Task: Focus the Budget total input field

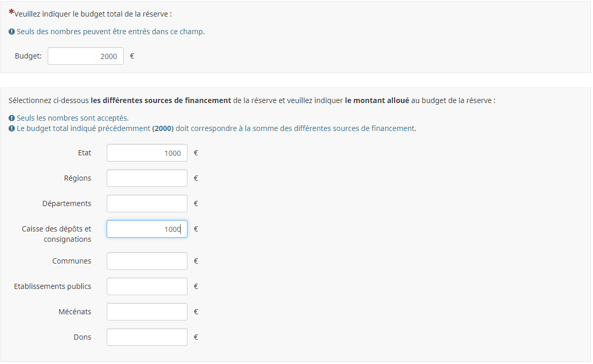Action: coord(85,56)
